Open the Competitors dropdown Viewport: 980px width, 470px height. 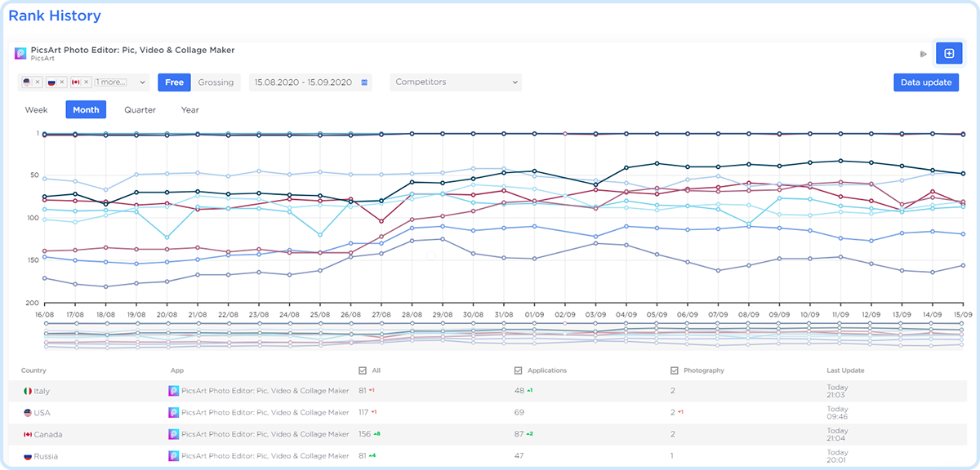(x=456, y=82)
